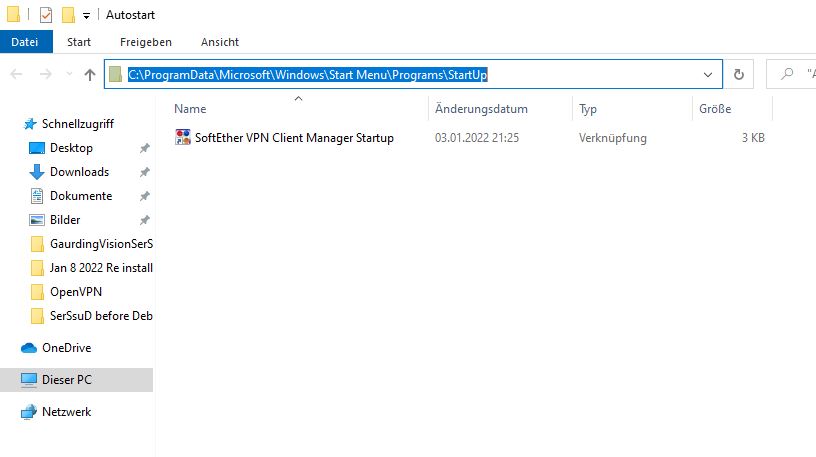Click the SerSsuD folder icon

[37, 315]
